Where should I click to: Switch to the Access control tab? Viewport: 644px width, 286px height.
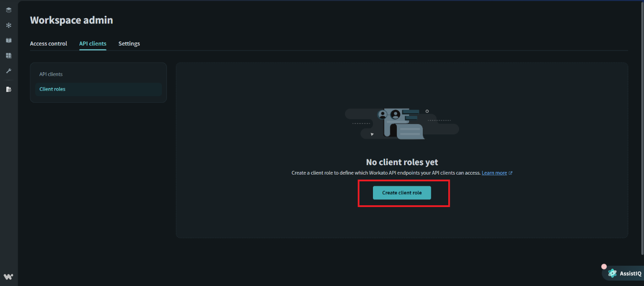[48, 43]
